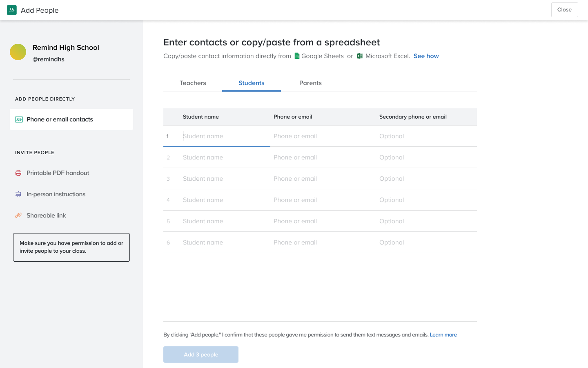
Task: Click the Optional secondary field in row 3
Action: tap(426, 179)
